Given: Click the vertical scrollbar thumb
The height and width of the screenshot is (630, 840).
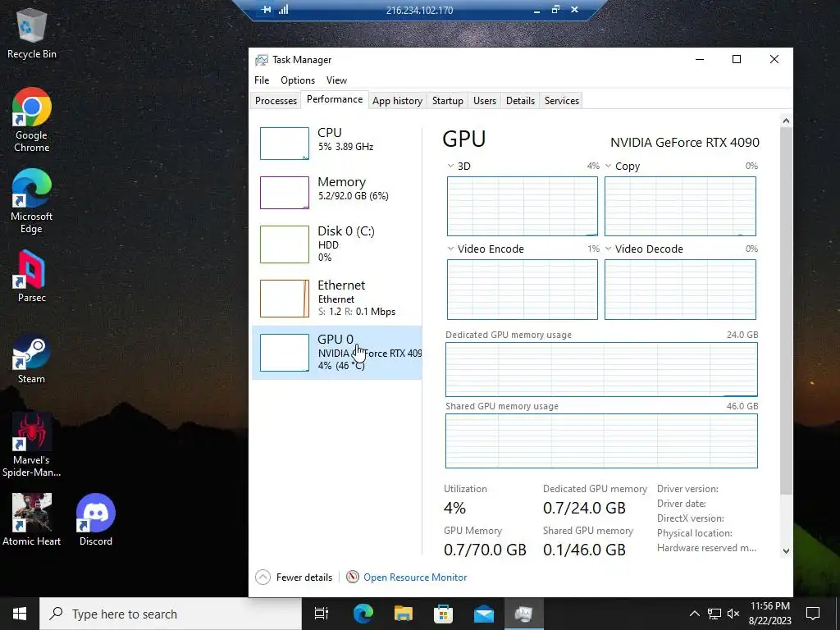Looking at the screenshot, I should click(786, 311).
